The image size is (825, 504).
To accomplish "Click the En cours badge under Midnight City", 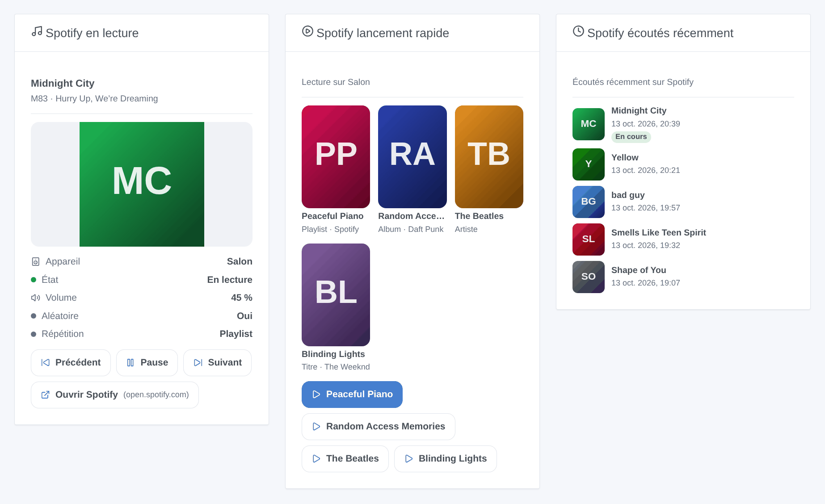I will (631, 137).
